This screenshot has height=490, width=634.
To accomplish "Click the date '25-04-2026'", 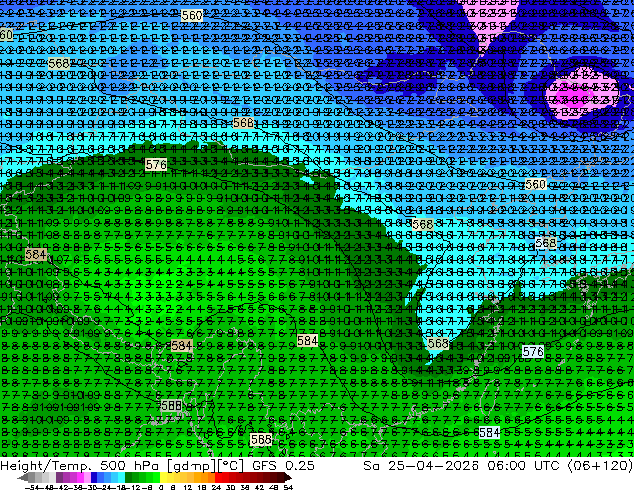I will tap(433, 466).
